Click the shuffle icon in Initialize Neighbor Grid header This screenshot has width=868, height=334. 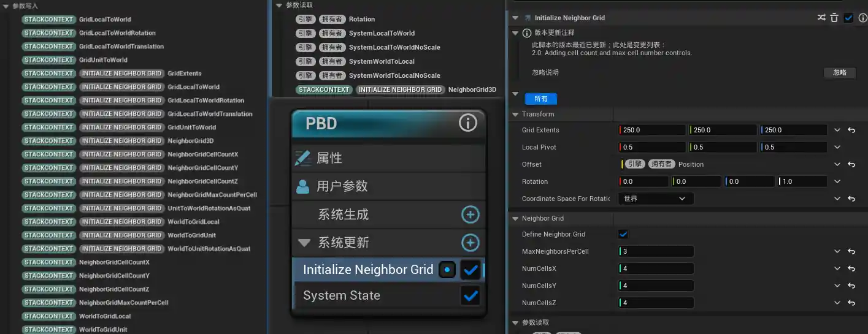821,18
